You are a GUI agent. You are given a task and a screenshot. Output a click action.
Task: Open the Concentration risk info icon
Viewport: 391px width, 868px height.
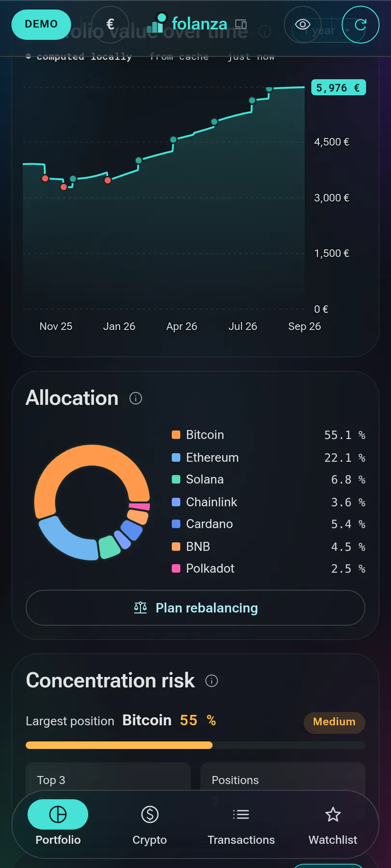(211, 680)
